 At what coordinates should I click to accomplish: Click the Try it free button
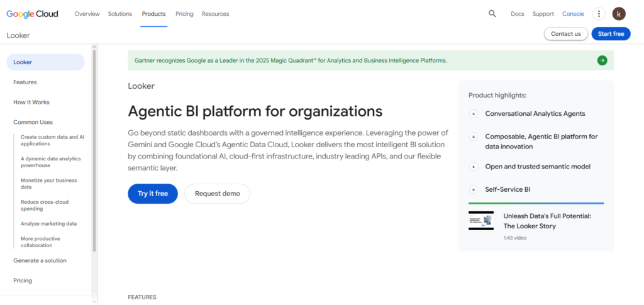[153, 194]
